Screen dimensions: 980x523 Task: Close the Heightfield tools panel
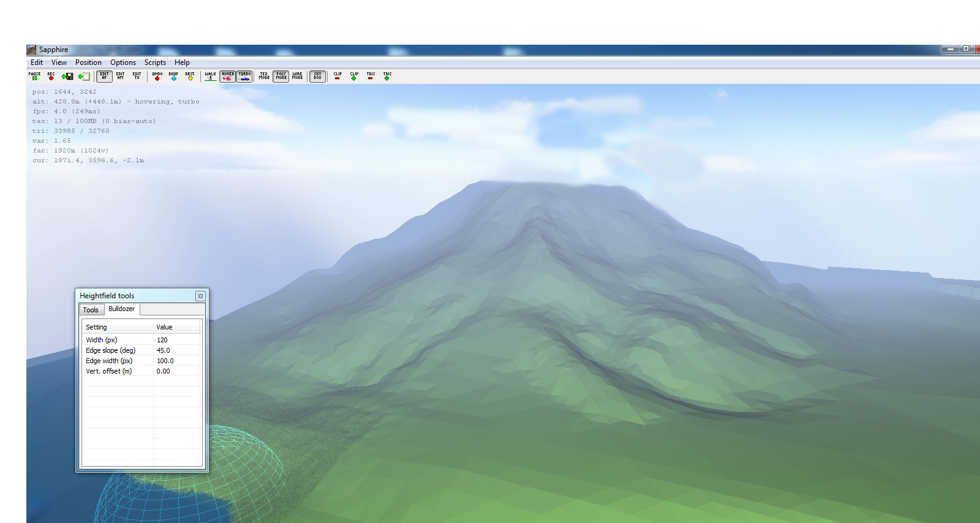(x=200, y=296)
